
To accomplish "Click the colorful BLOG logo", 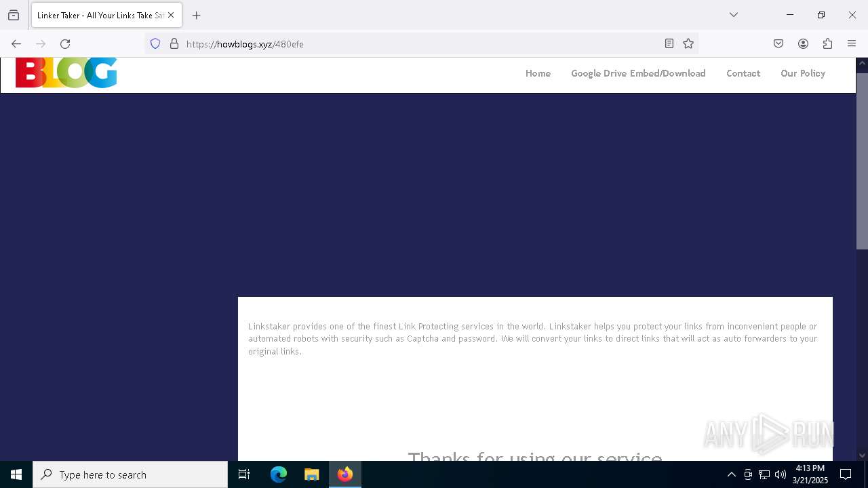I will coord(66,73).
